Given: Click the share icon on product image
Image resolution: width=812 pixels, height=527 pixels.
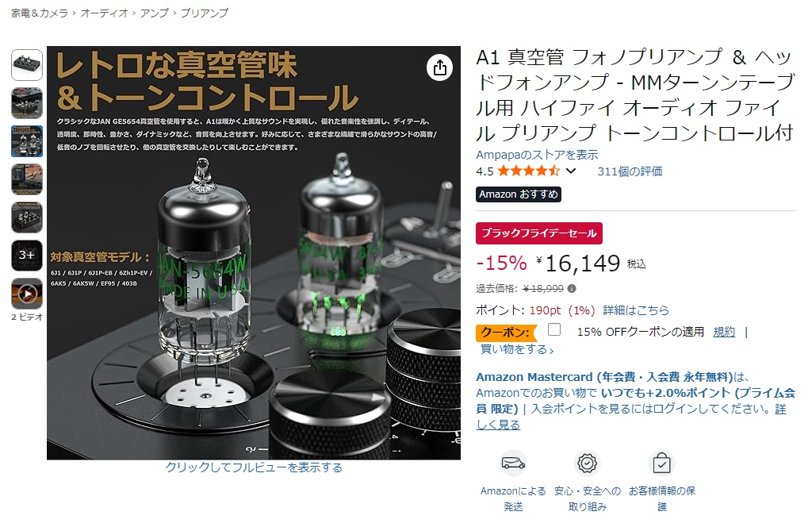Looking at the screenshot, I should click(x=439, y=67).
